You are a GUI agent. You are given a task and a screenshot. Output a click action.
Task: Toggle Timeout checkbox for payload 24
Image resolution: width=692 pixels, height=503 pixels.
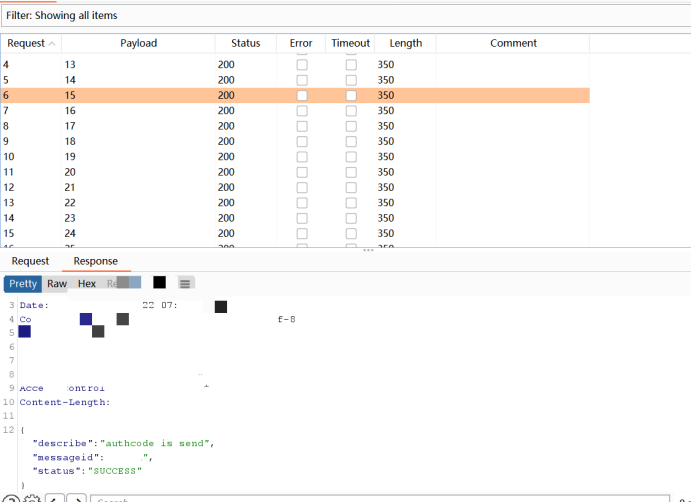coord(351,233)
